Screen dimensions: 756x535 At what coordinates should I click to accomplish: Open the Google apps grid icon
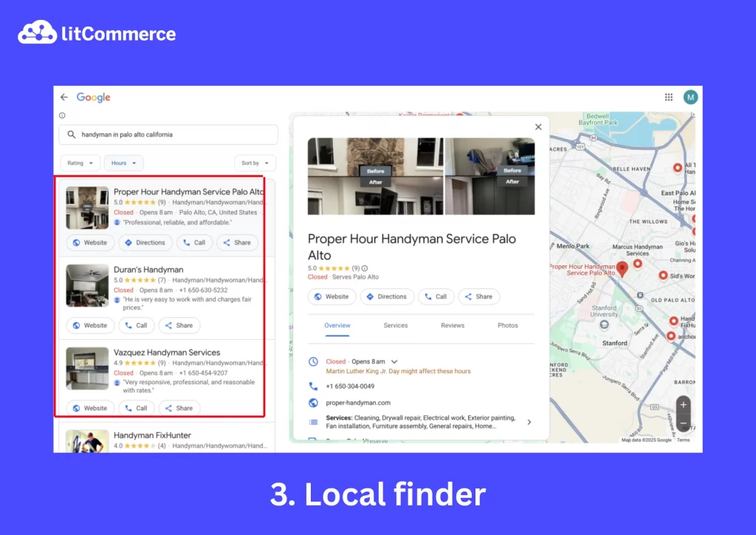coord(669,98)
